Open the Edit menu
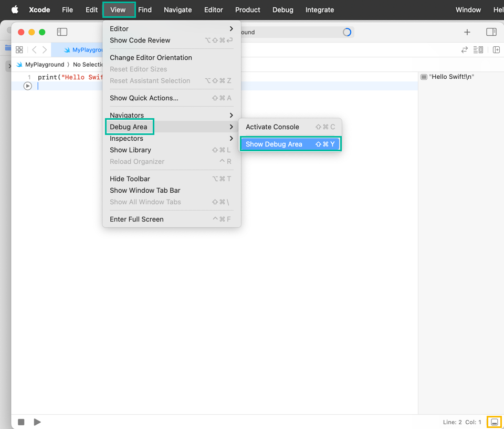Viewport: 504px width, 429px height. click(91, 9)
